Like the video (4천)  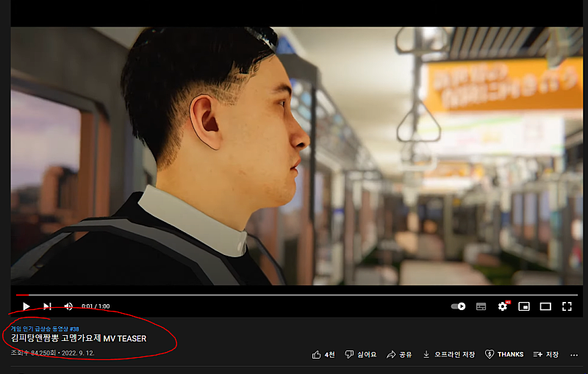(x=323, y=354)
